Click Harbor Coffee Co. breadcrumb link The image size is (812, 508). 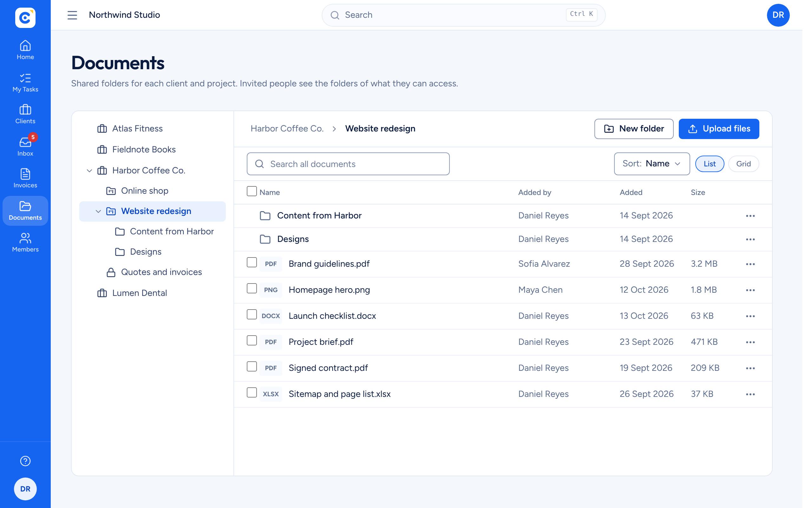287,129
